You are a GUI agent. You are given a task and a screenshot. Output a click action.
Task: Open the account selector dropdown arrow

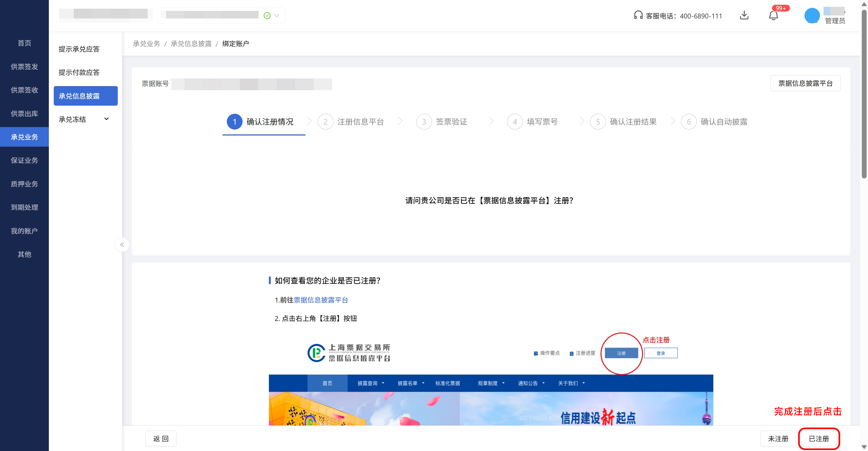click(x=277, y=15)
